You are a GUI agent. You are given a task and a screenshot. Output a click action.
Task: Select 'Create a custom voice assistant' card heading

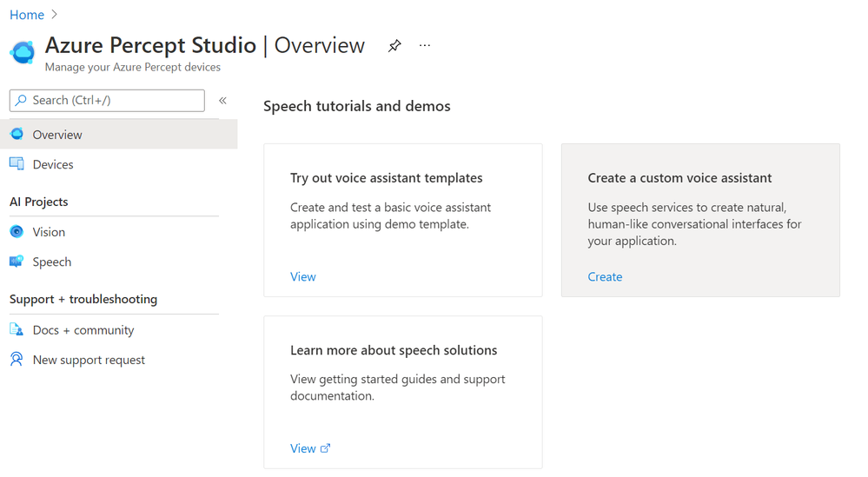tap(679, 178)
